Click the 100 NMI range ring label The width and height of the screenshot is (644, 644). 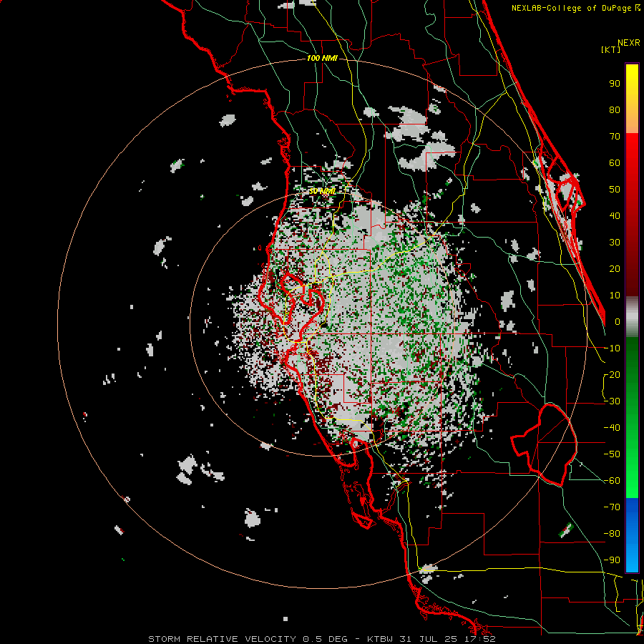pos(322,59)
